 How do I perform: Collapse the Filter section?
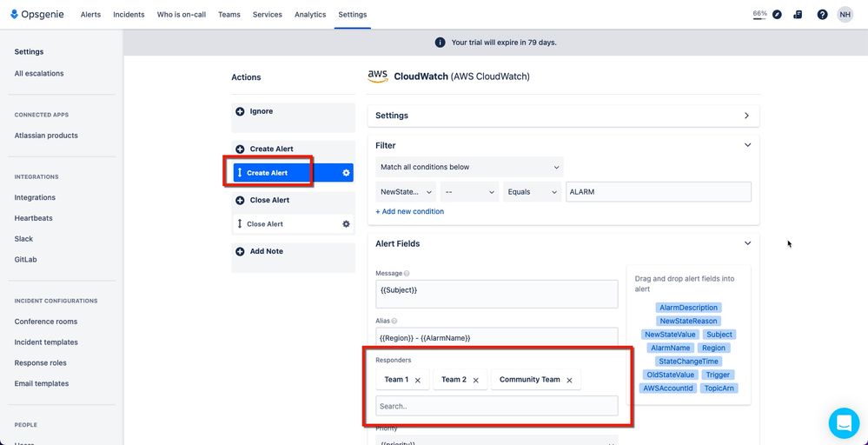(747, 145)
